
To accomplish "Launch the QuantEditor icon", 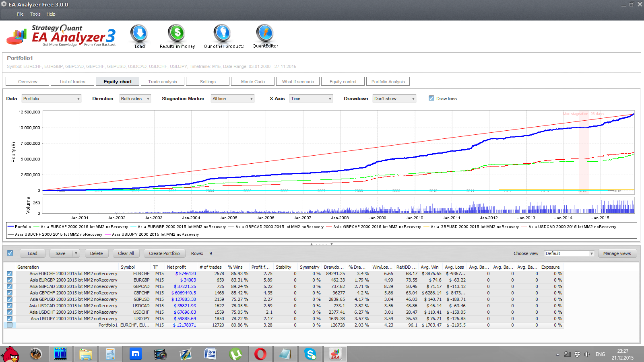I will tap(265, 33).
